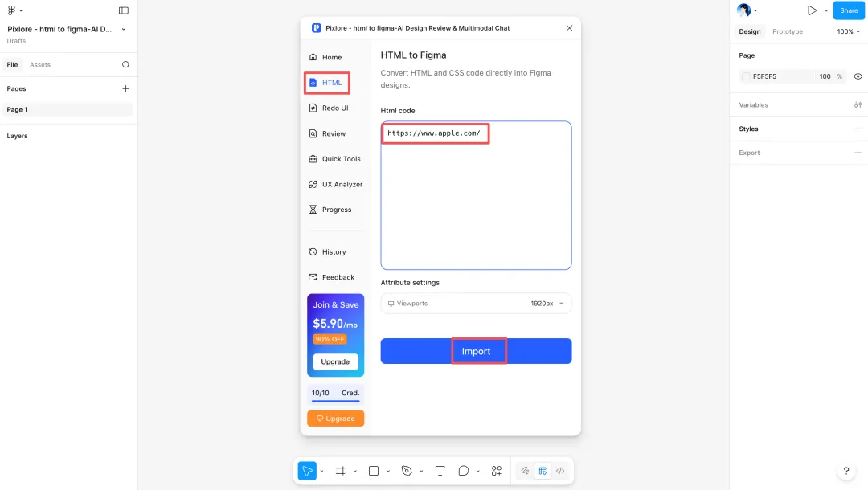
Task: Expand the present options chevron
Action: click(x=826, y=10)
